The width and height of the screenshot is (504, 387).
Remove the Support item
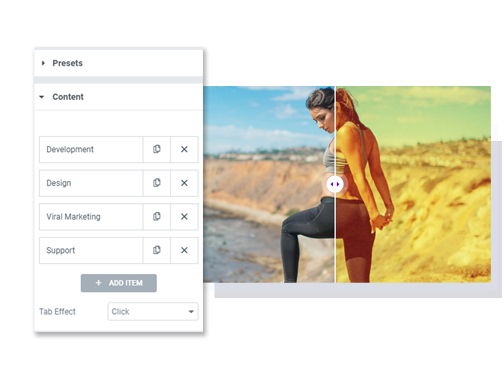tap(184, 250)
